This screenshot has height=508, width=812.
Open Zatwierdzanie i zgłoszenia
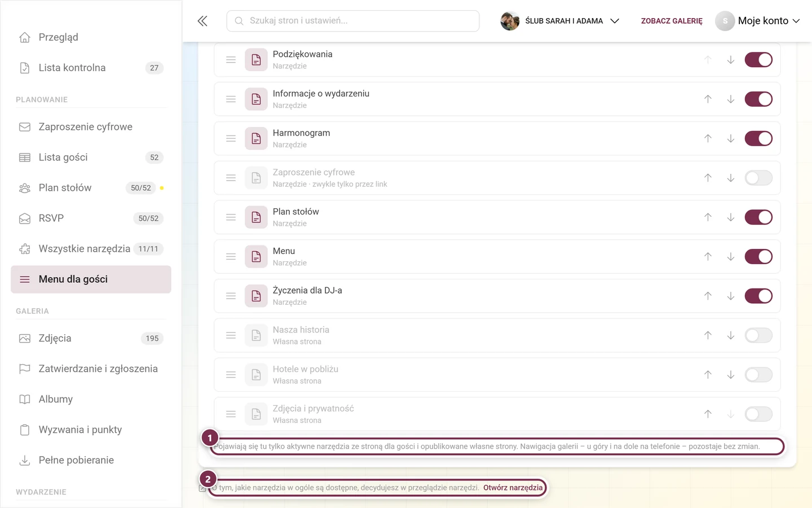(91, 369)
